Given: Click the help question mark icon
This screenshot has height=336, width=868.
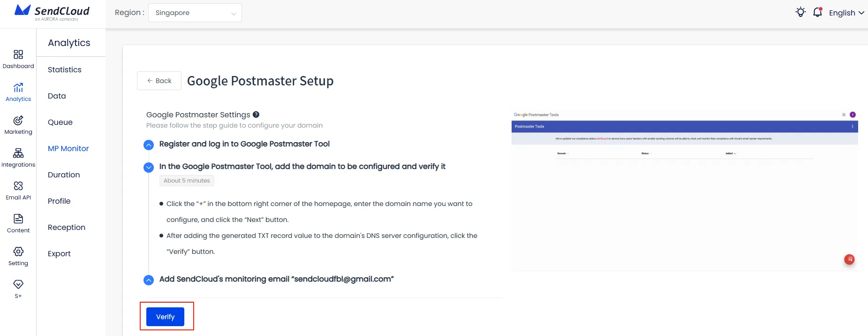Looking at the screenshot, I should pos(256,115).
